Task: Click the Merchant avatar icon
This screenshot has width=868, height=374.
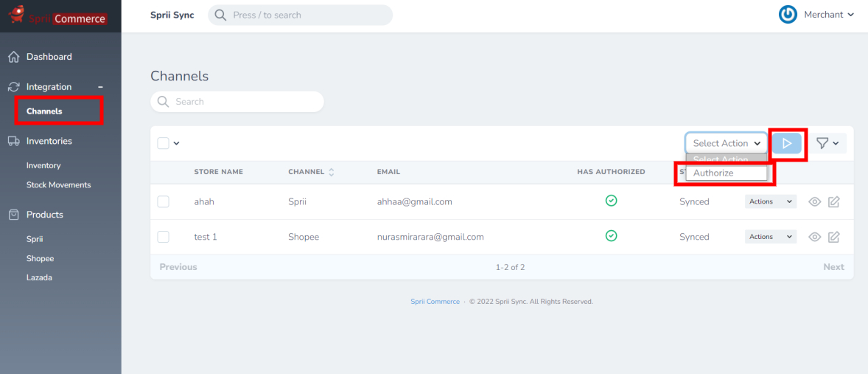Action: coord(788,15)
